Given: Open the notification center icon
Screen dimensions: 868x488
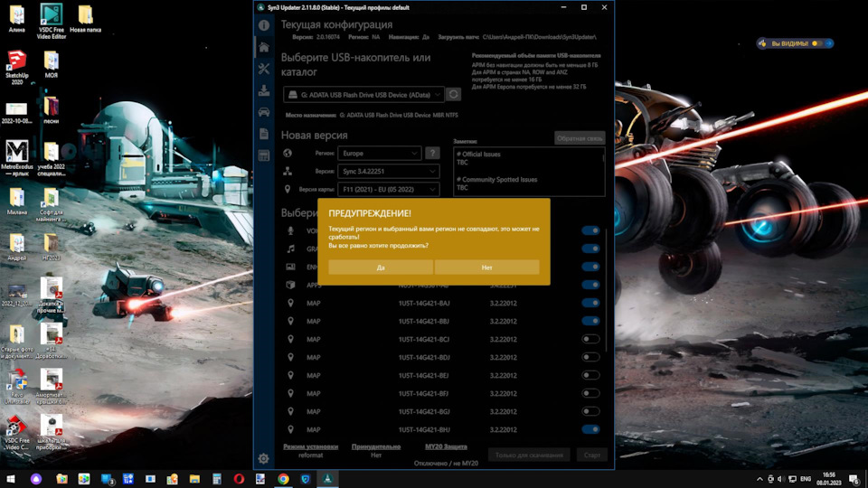Looking at the screenshot, I should (854, 479).
